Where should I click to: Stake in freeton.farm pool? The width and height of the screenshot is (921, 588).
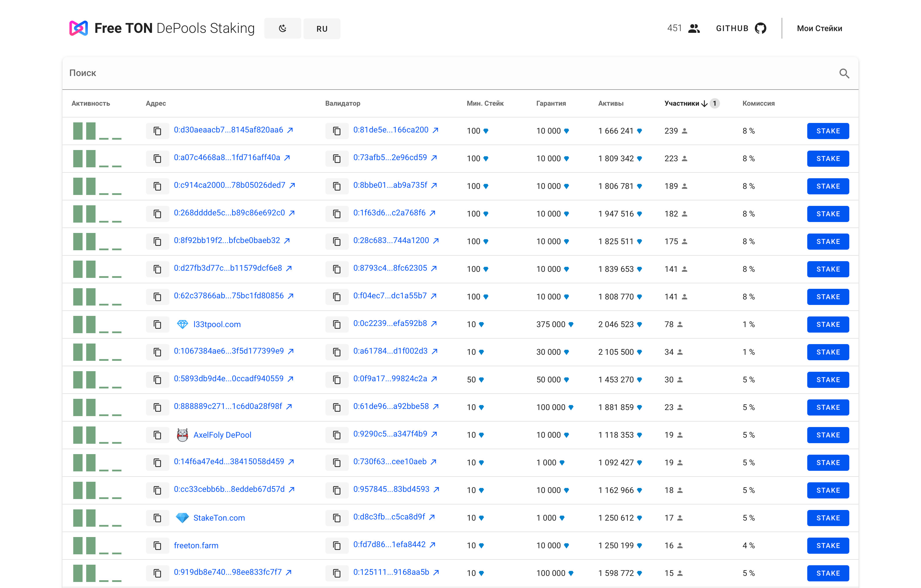[x=828, y=546]
